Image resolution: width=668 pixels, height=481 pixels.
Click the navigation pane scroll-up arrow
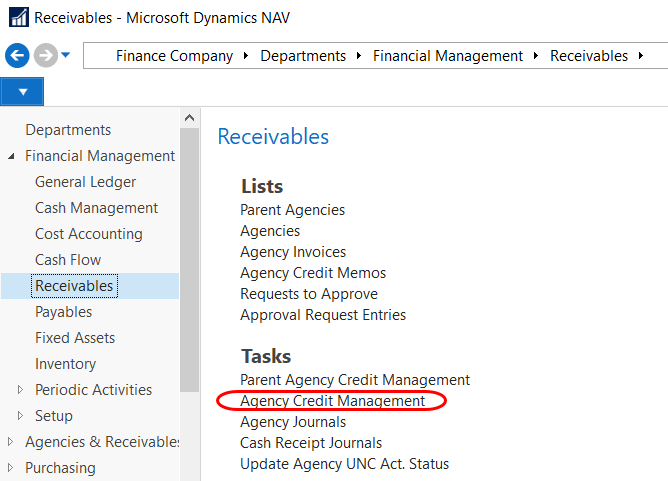(x=189, y=119)
